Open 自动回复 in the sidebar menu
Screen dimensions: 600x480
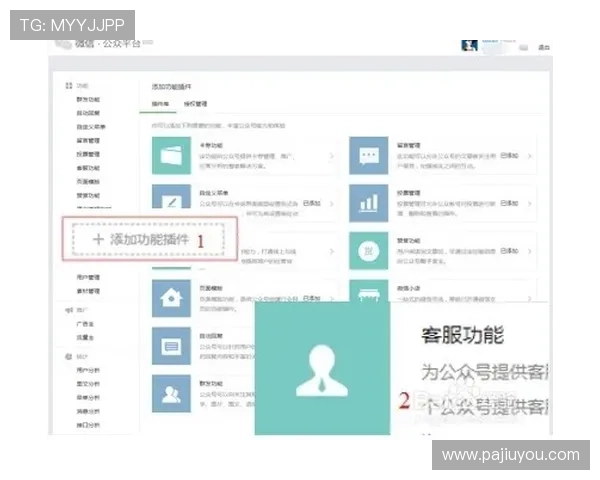click(x=88, y=113)
